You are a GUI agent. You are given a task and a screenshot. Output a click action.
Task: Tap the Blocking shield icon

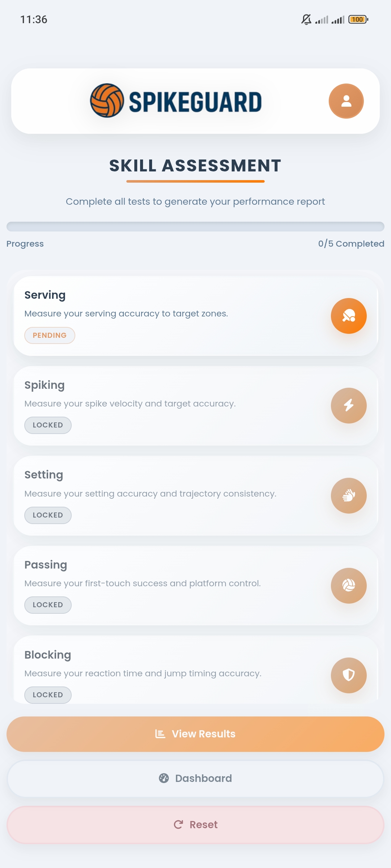click(349, 675)
